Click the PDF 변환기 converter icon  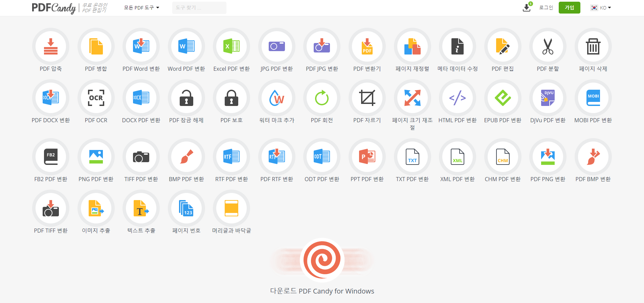pos(367,46)
